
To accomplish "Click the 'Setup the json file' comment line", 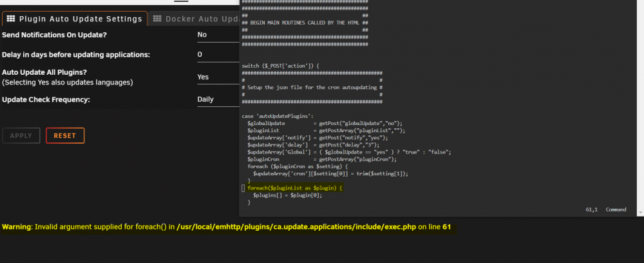I will coord(312,88).
